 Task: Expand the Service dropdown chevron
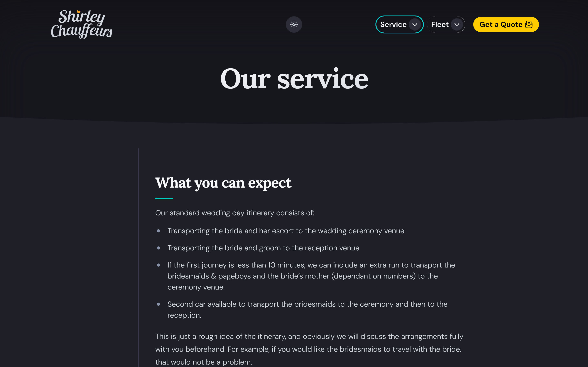415,24
